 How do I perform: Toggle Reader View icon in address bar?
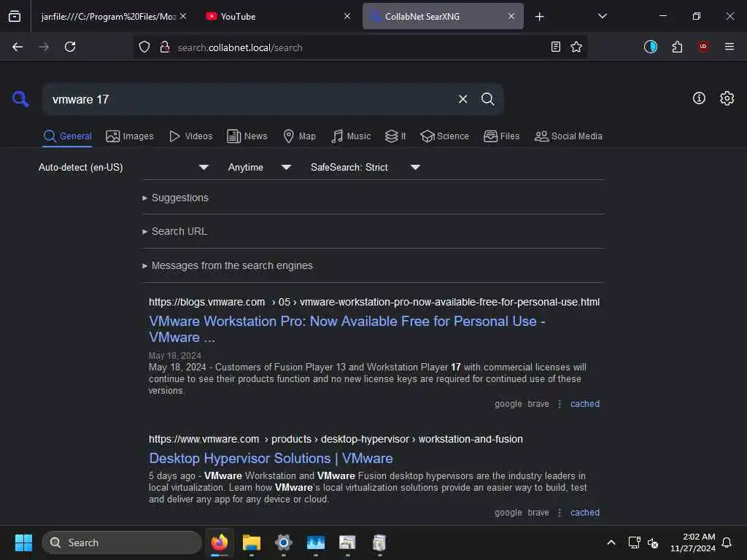(555, 47)
